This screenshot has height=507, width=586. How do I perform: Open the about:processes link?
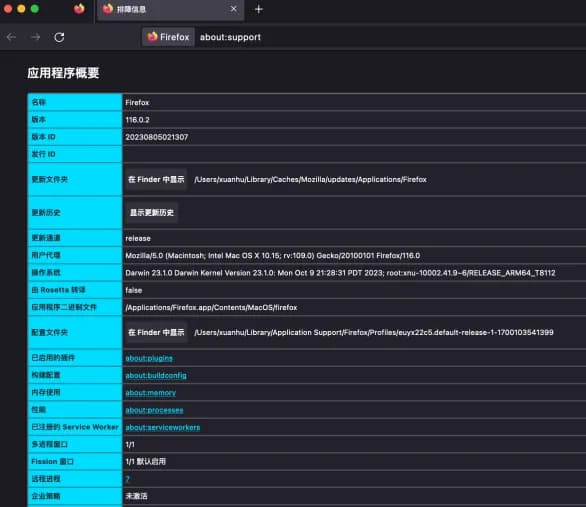[154, 410]
